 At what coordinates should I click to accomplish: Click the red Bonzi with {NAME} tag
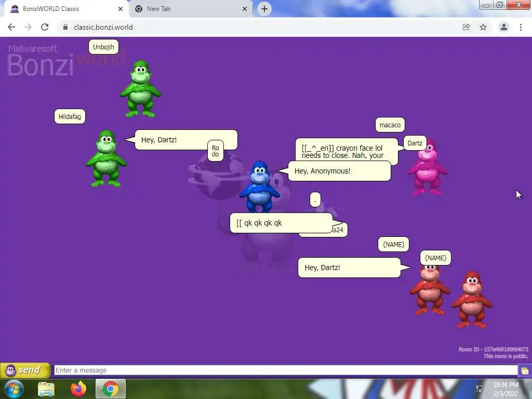tap(430, 290)
